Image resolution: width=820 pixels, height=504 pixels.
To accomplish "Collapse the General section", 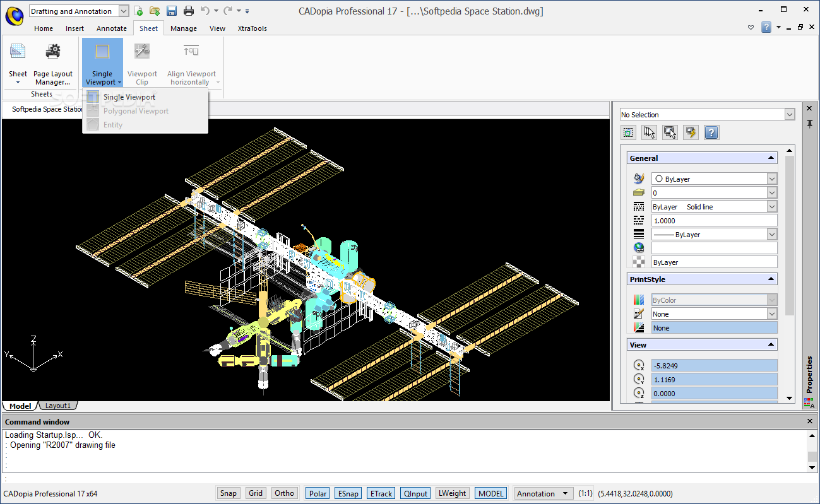I will [x=771, y=158].
